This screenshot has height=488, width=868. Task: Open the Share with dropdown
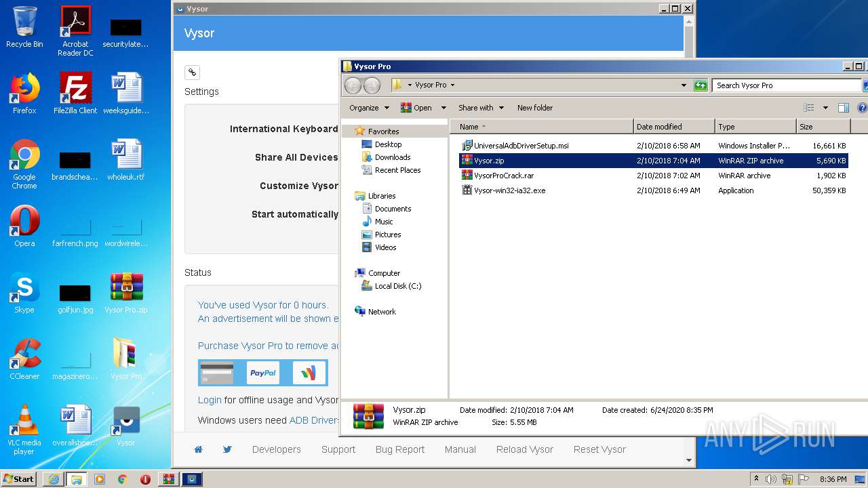click(481, 108)
